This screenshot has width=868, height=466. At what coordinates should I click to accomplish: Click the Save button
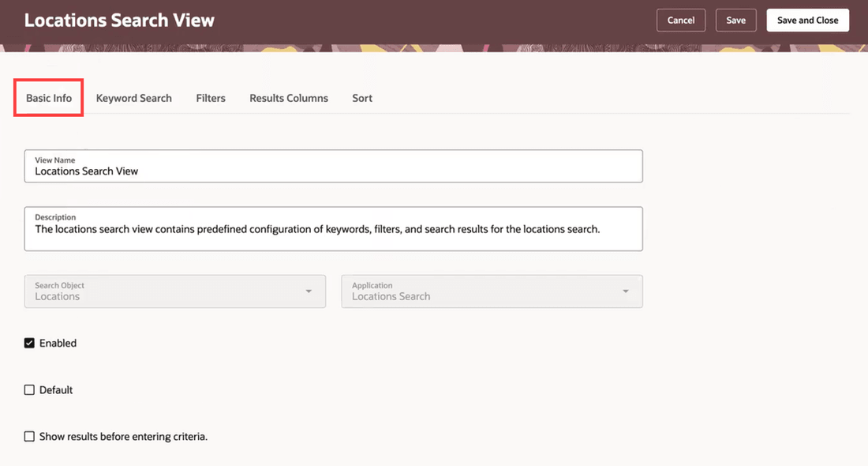735,21
